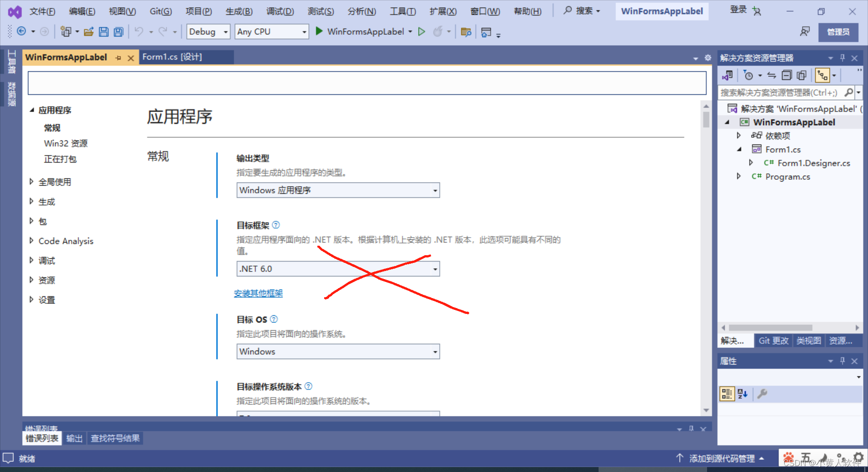Sort properties alphabetically in Properties panel
The height and width of the screenshot is (472, 868).
coord(742,393)
